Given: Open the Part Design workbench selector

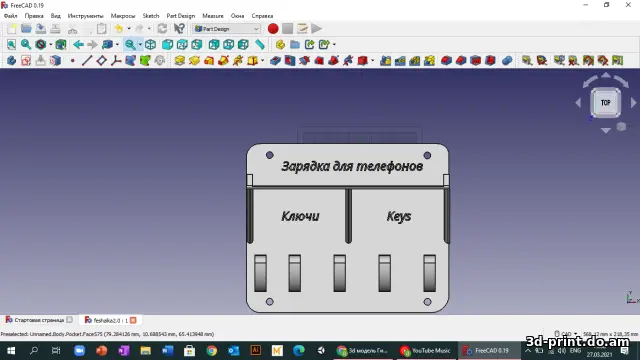Looking at the screenshot, I should point(227,29).
